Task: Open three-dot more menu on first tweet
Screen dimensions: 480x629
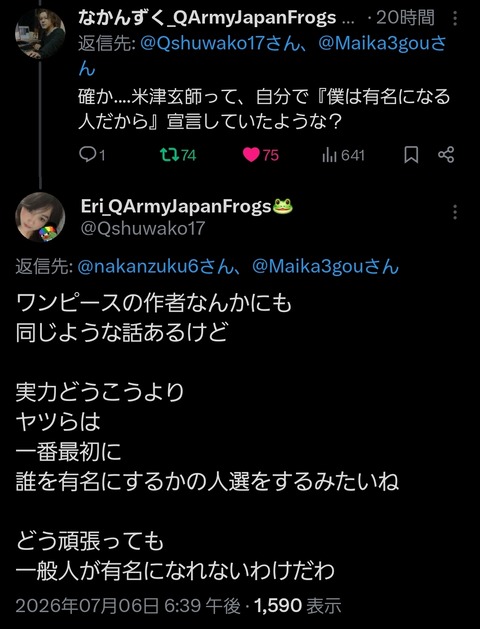Action: pyautogui.click(x=455, y=18)
